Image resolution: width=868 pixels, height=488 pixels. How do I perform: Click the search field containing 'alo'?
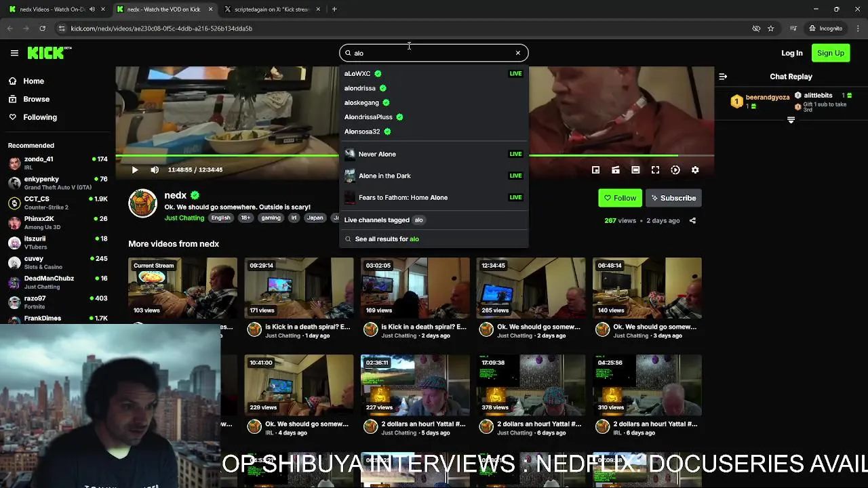click(x=433, y=53)
